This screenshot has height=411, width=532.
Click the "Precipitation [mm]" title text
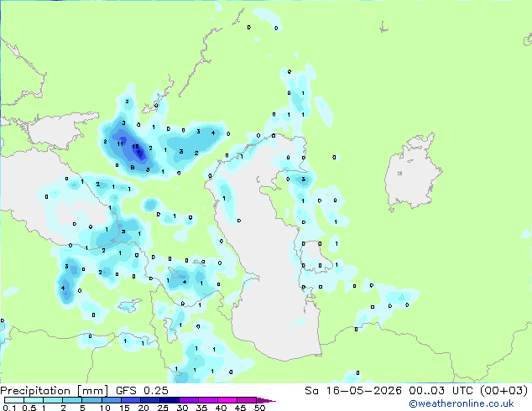(55, 391)
